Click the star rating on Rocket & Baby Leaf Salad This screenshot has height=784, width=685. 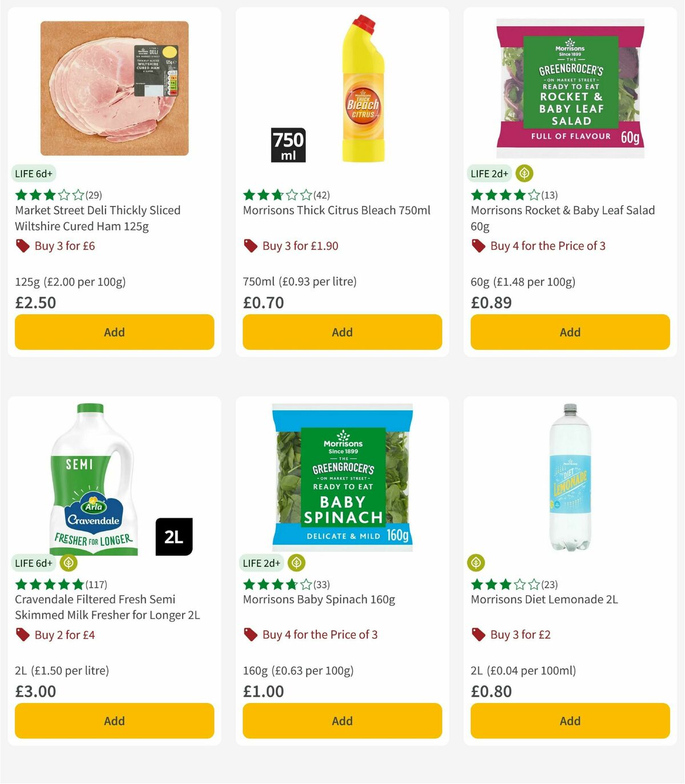pyautogui.click(x=503, y=195)
